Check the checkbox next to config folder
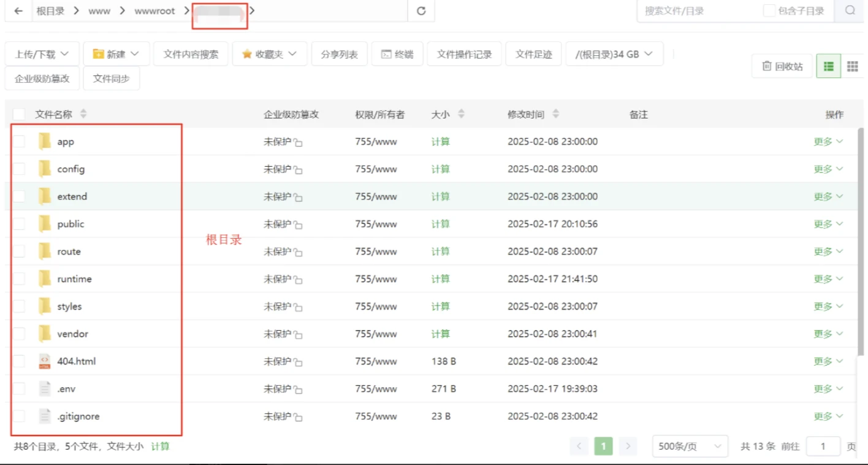 (x=19, y=169)
